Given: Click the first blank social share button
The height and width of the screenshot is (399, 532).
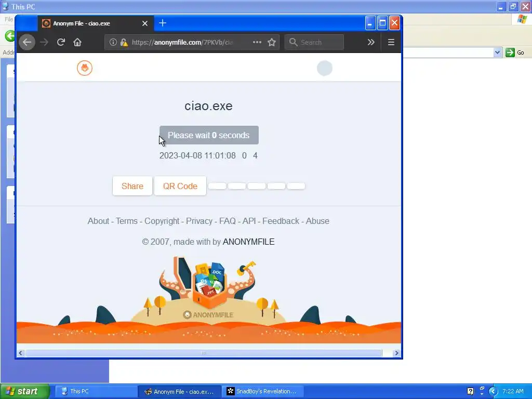Looking at the screenshot, I should 217,186.
